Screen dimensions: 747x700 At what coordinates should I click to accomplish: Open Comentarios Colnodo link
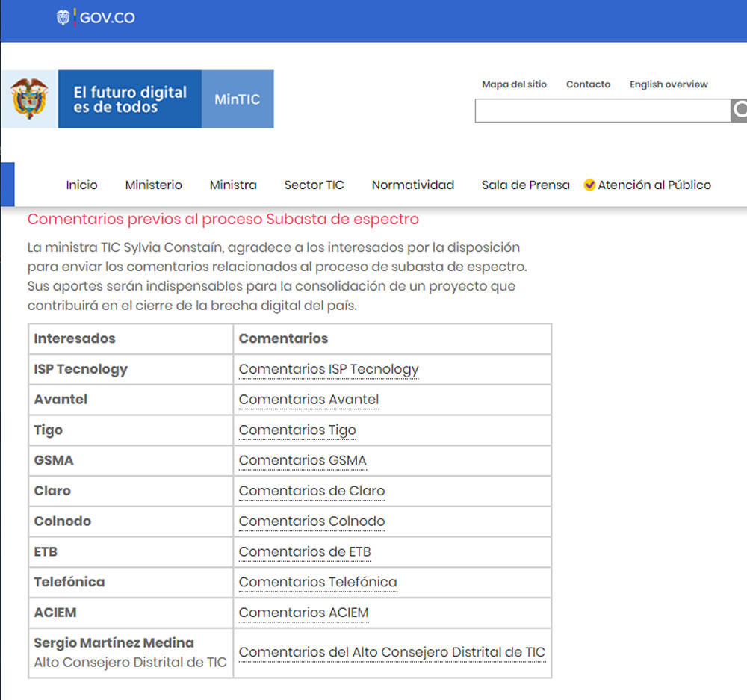(311, 521)
